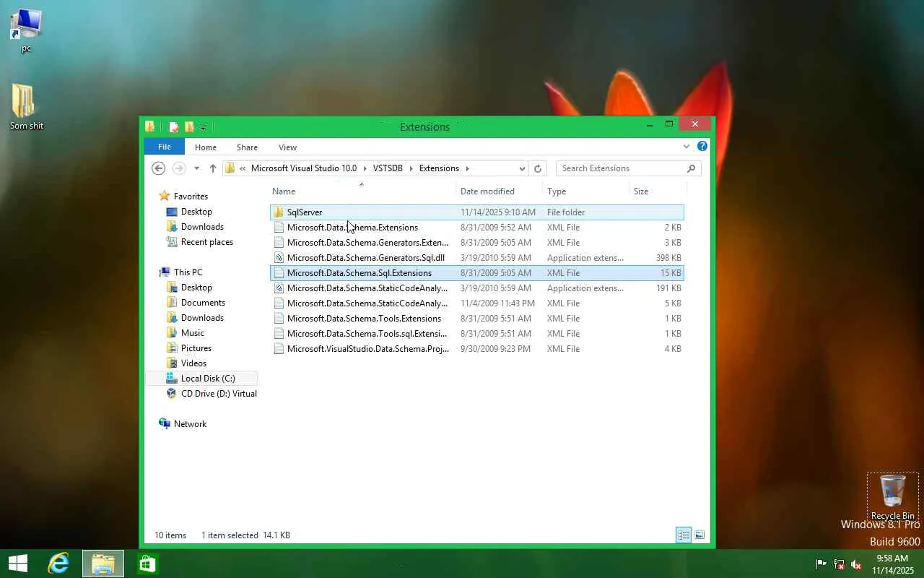Go back with the Back arrow button
The height and width of the screenshot is (578, 924).
point(158,168)
